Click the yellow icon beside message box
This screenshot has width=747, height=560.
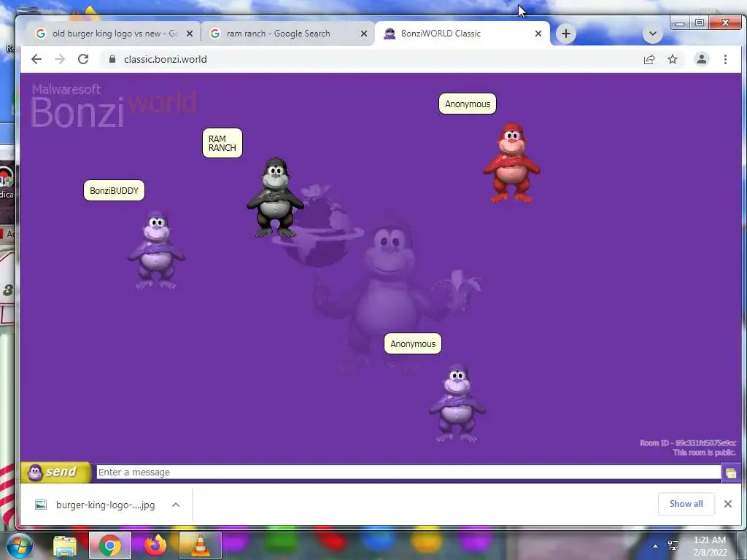(731, 472)
